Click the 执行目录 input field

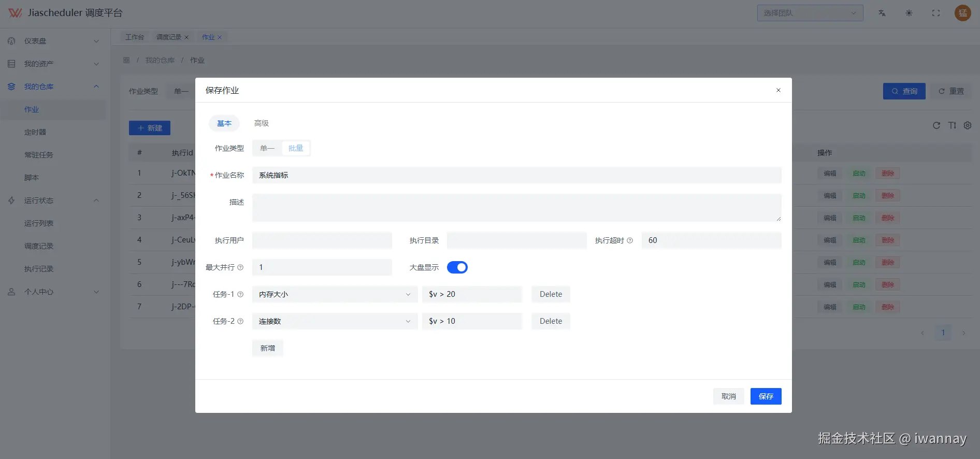tap(517, 240)
